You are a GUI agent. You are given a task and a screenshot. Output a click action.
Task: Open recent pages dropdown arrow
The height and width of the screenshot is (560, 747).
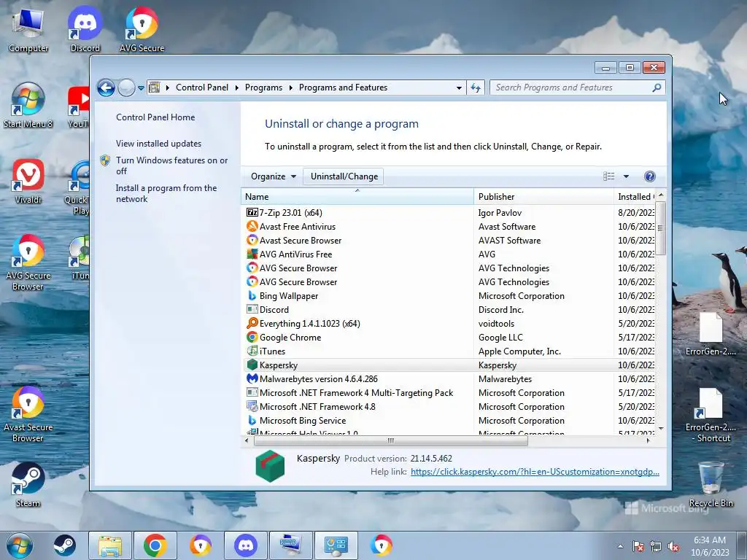pyautogui.click(x=141, y=87)
